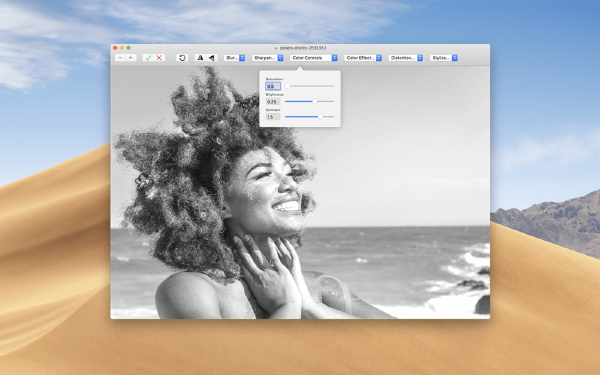Zoom out with the minus button

[120, 58]
